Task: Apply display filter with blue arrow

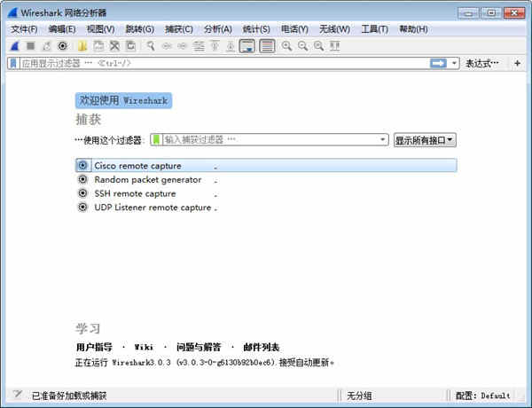Action: (x=438, y=63)
